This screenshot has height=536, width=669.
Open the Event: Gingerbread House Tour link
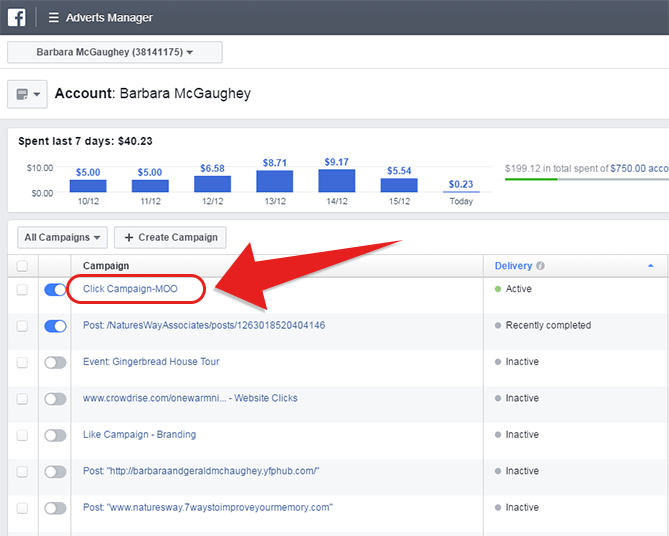point(151,361)
